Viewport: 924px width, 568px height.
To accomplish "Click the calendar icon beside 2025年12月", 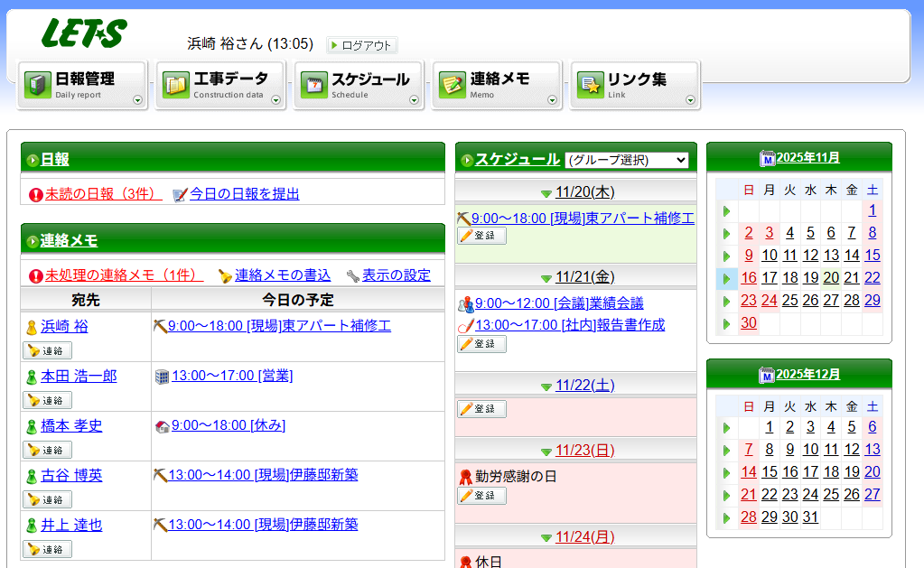I will (767, 375).
